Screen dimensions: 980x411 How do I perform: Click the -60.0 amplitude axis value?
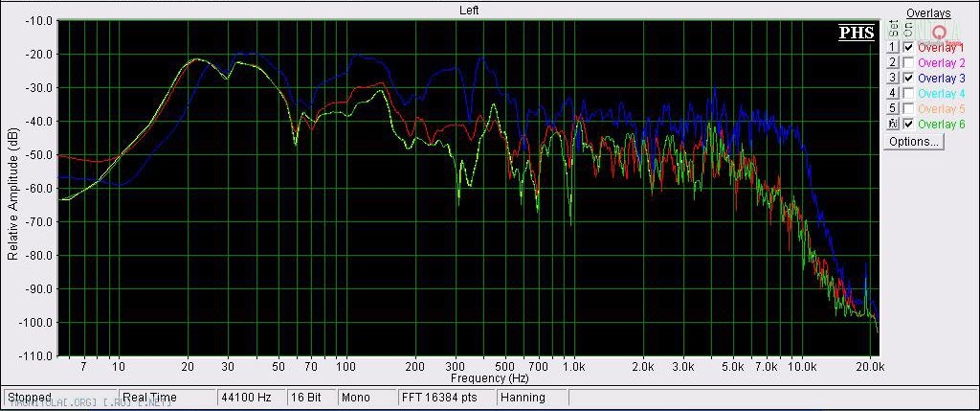click(x=38, y=189)
